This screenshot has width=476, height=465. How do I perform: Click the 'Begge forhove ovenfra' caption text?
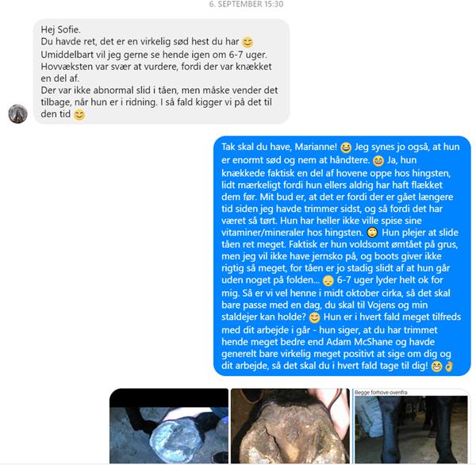point(381,392)
